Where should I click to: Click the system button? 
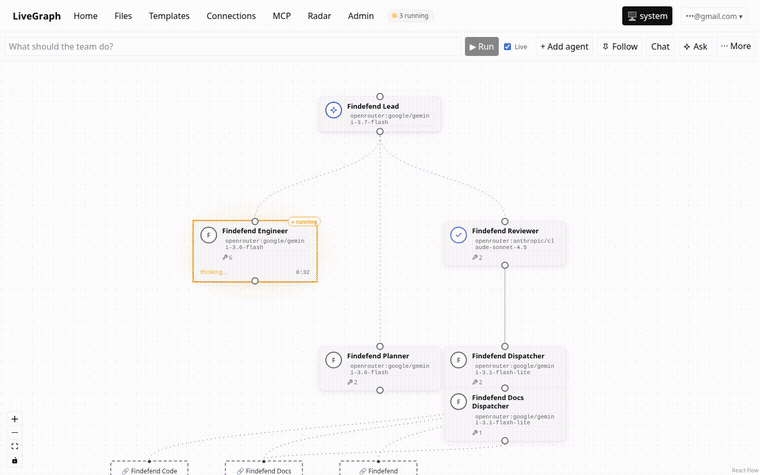point(647,16)
